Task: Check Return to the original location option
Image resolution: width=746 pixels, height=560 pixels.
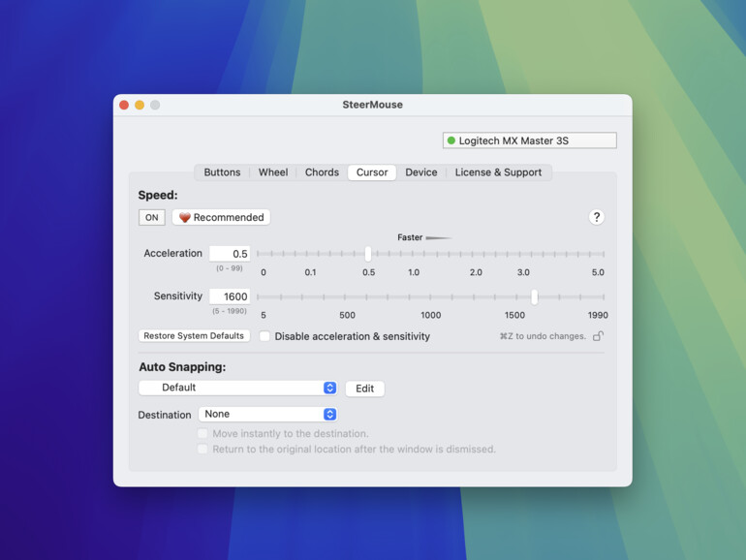Action: (202, 450)
